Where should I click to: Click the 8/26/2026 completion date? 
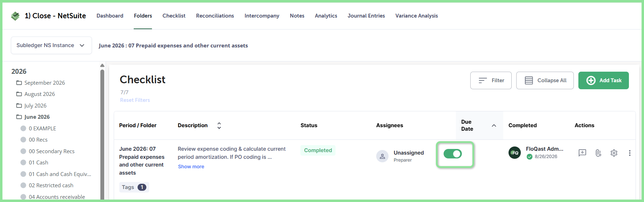546,157
